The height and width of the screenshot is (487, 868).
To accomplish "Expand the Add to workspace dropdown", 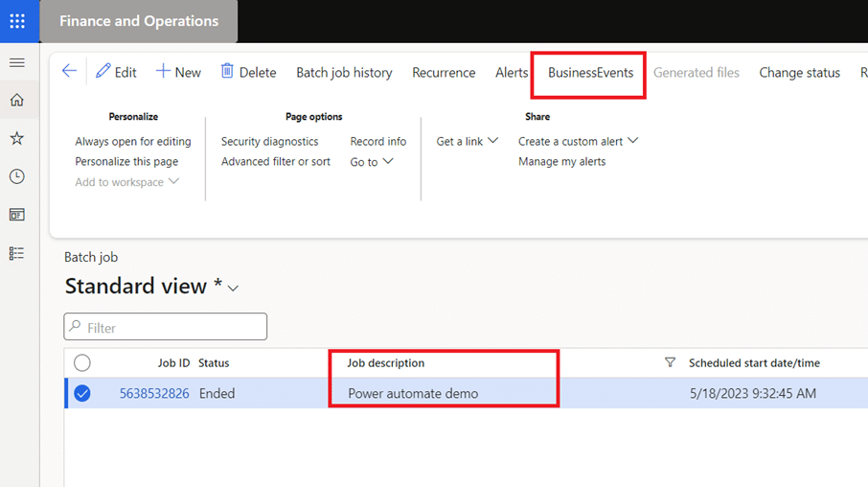I will pyautogui.click(x=126, y=182).
